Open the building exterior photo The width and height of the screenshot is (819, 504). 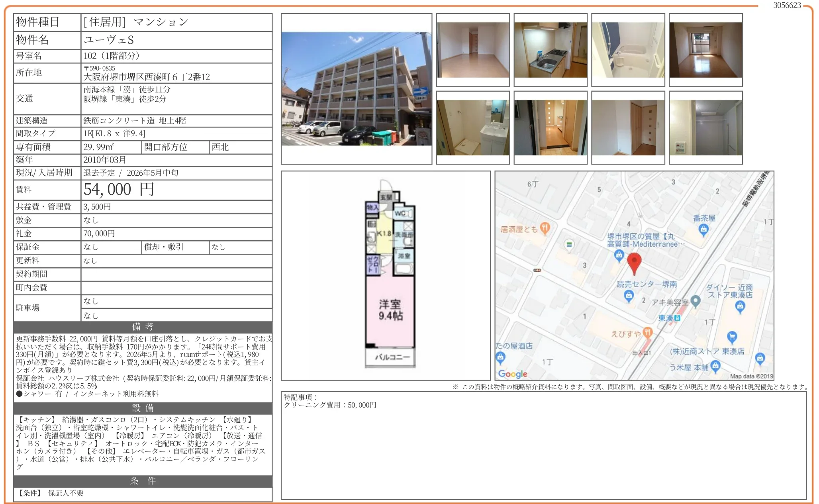pyautogui.click(x=356, y=89)
